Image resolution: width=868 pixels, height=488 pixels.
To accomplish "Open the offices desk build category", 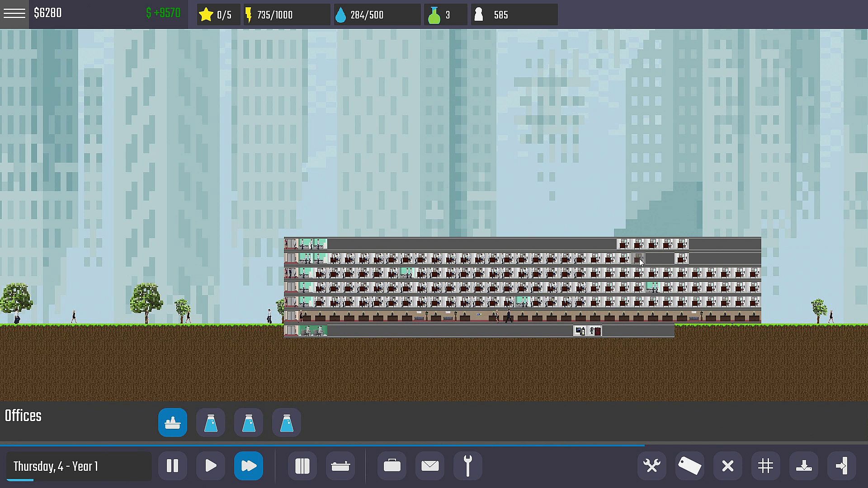I will pyautogui.click(x=340, y=466).
